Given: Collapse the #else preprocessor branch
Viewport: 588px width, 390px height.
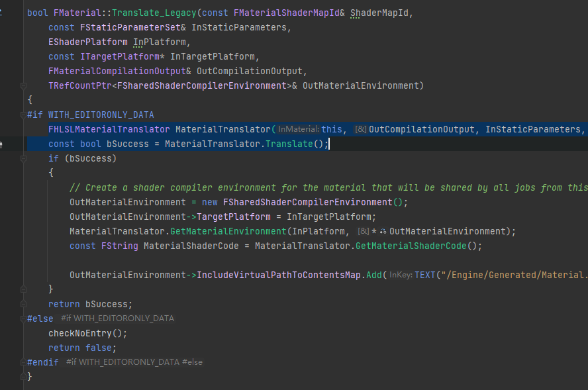Looking at the screenshot, I should pyautogui.click(x=23, y=318).
